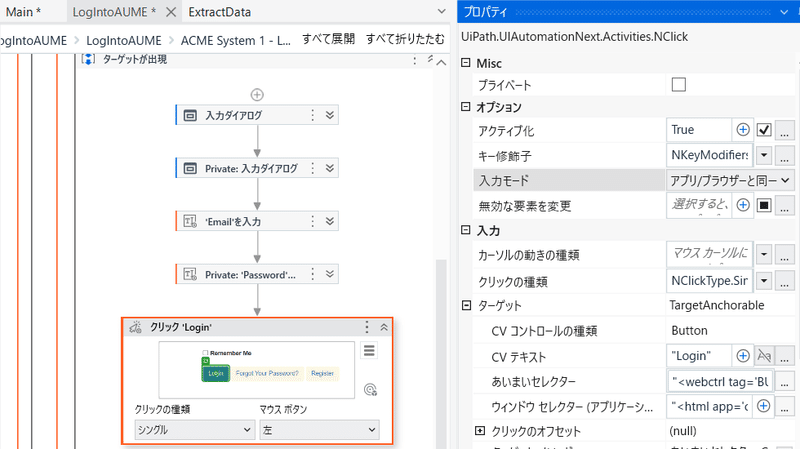Screen dimensions: 800x449
Task: Open the キー修飾子 dropdown arrow
Action: pyautogui.click(x=764, y=155)
